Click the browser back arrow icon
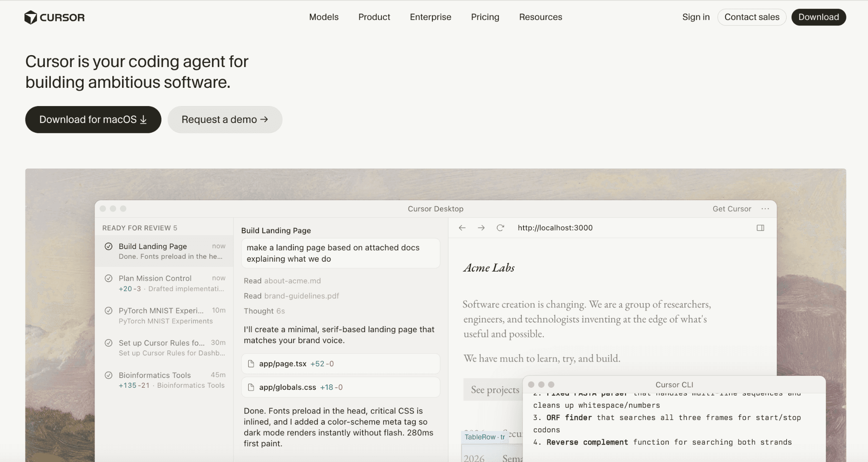868x462 pixels. (462, 228)
